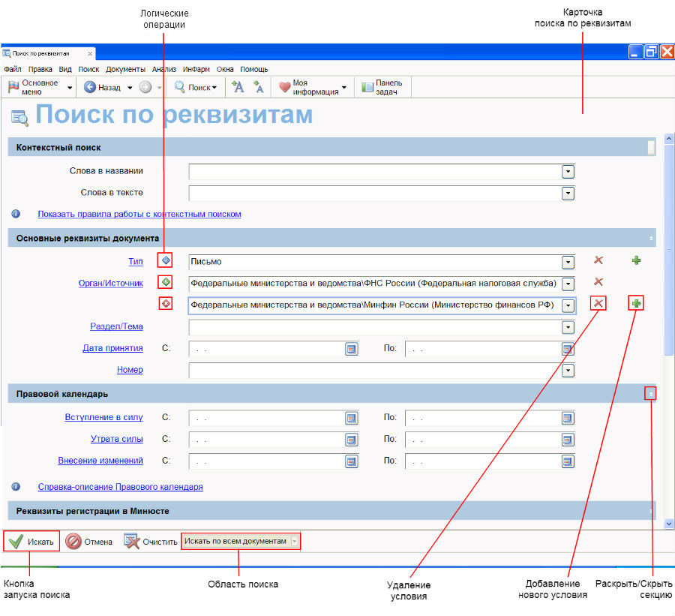
Task: Open the Правка menu
Action: (40, 69)
